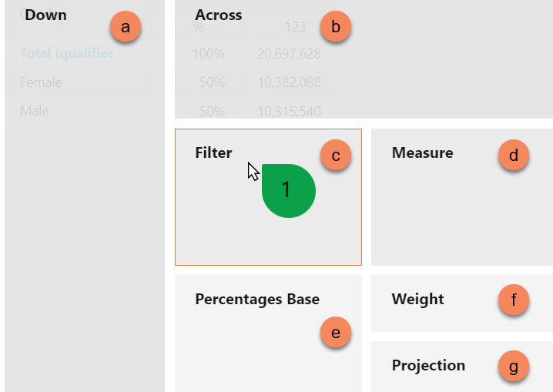Click the orange 'c' marker badge
The image size is (553, 392).
(x=335, y=155)
